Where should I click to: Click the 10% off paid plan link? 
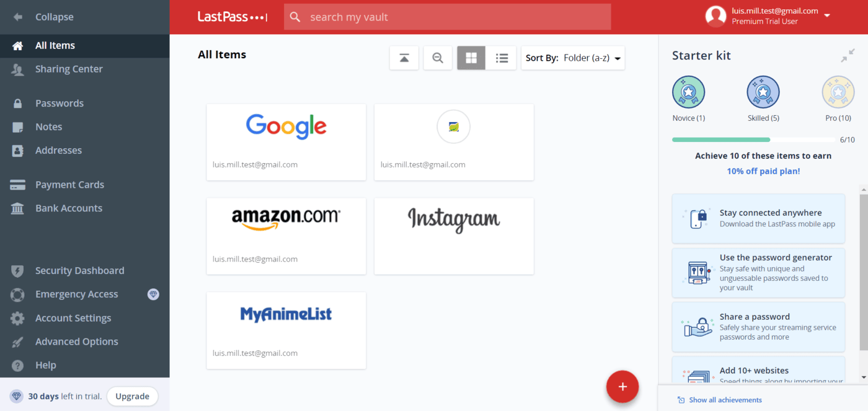pos(763,171)
